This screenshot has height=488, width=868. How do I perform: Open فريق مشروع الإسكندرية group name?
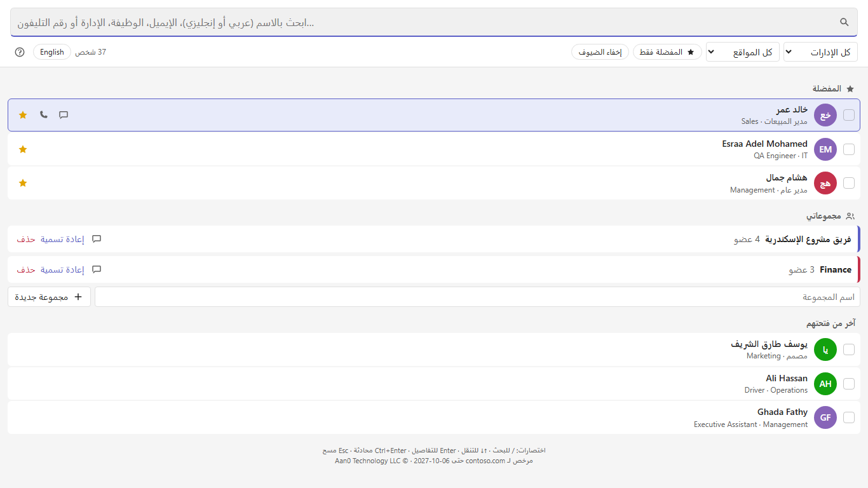point(808,239)
